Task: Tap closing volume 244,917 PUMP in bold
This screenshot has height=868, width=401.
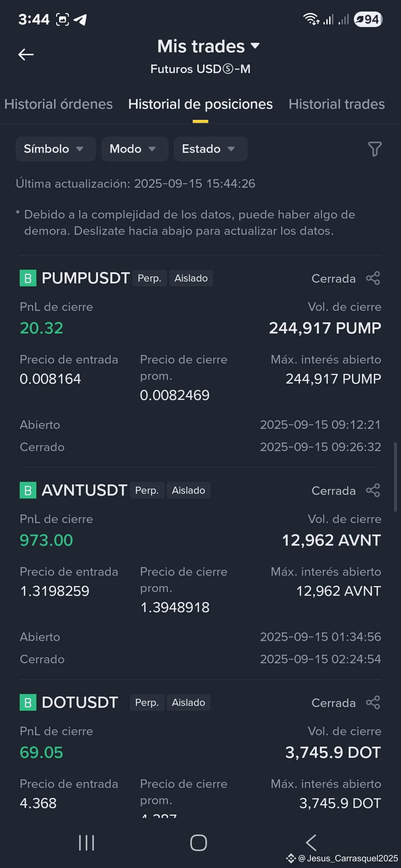Action: (325, 328)
